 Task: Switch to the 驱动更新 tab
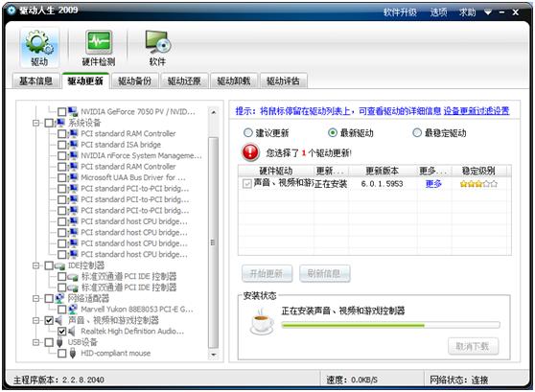tap(85, 81)
